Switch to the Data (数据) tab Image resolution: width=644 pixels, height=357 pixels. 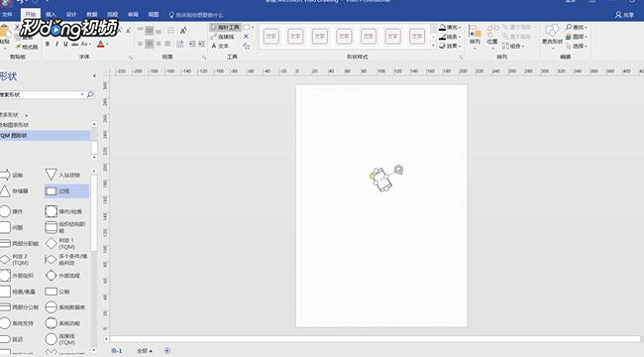pyautogui.click(x=92, y=15)
